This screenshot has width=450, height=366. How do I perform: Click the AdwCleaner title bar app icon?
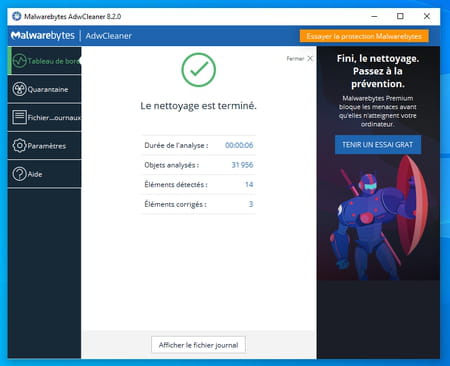[16, 16]
